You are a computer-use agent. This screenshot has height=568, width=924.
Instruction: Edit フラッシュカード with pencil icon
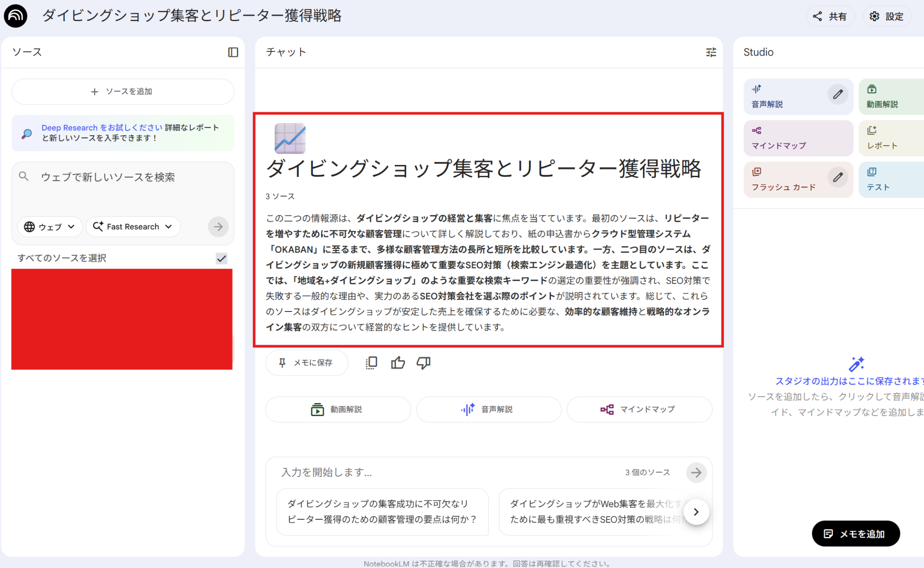[838, 178]
